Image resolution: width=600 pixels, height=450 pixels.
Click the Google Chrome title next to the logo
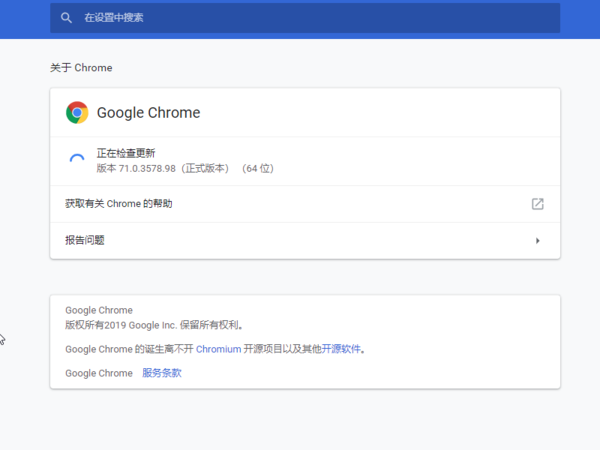pyautogui.click(x=148, y=113)
